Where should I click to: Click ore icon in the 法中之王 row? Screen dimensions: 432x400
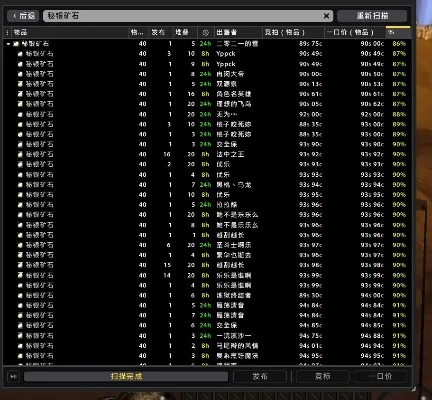click(20, 154)
